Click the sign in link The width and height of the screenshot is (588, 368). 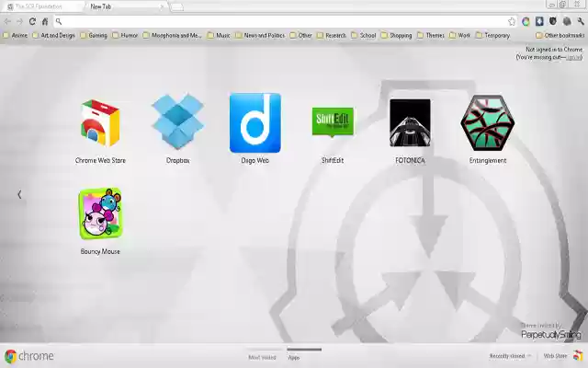[x=573, y=57]
